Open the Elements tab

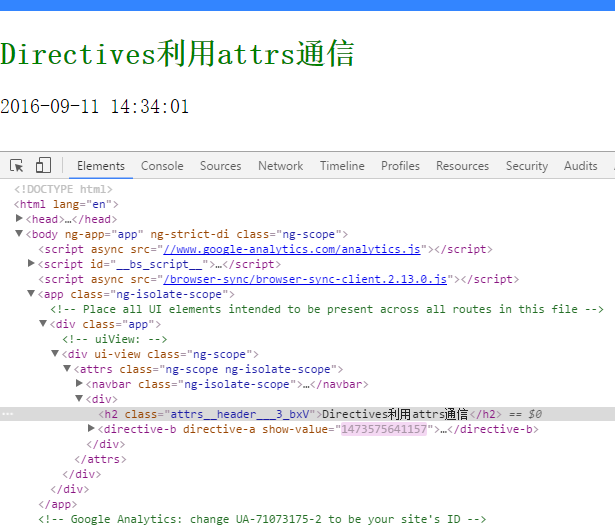click(x=101, y=166)
